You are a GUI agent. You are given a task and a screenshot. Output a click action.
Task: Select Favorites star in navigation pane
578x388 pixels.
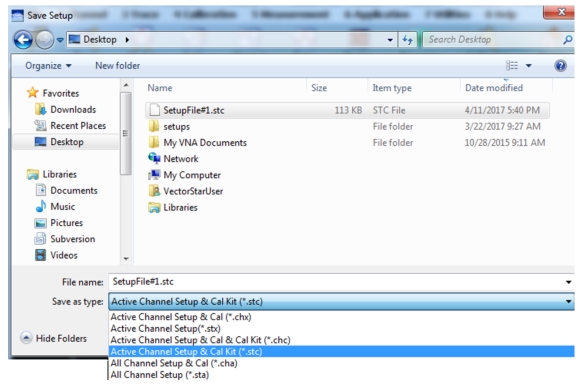[32, 92]
